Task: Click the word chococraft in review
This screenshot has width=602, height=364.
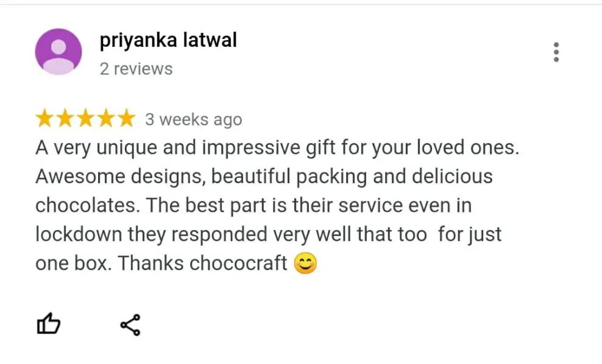Action: tap(238, 264)
